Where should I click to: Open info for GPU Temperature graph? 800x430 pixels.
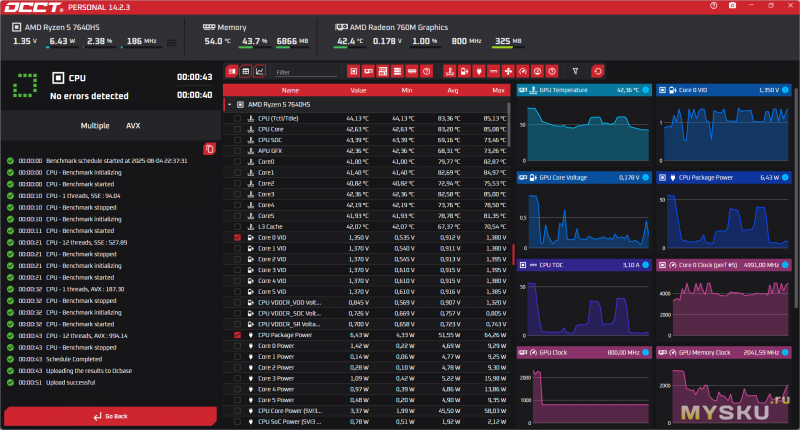click(x=645, y=90)
